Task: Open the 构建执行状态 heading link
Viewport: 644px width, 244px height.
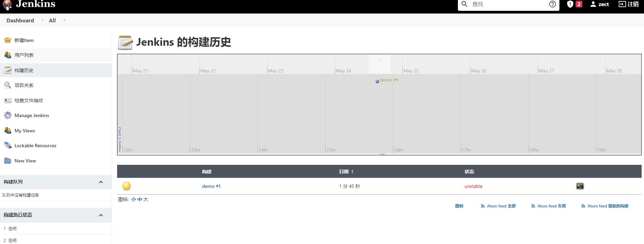Action: tap(18, 215)
